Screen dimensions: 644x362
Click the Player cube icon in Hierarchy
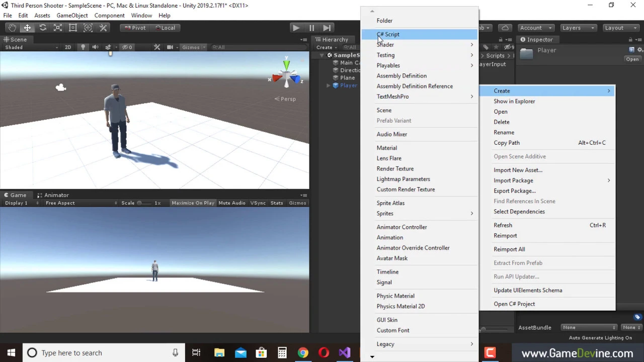click(336, 85)
